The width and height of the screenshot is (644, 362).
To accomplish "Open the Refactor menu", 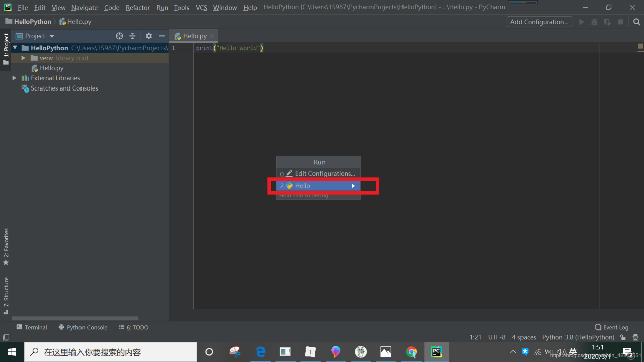I will (x=138, y=8).
